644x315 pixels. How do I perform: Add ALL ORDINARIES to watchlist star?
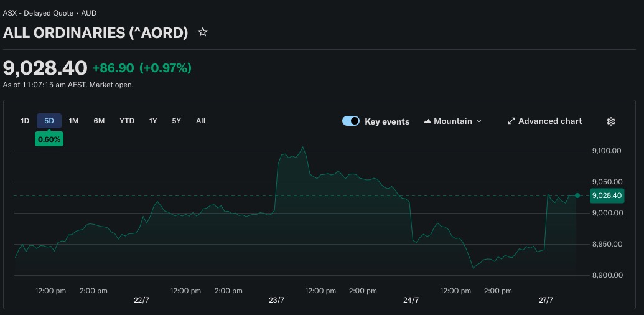[x=202, y=32]
